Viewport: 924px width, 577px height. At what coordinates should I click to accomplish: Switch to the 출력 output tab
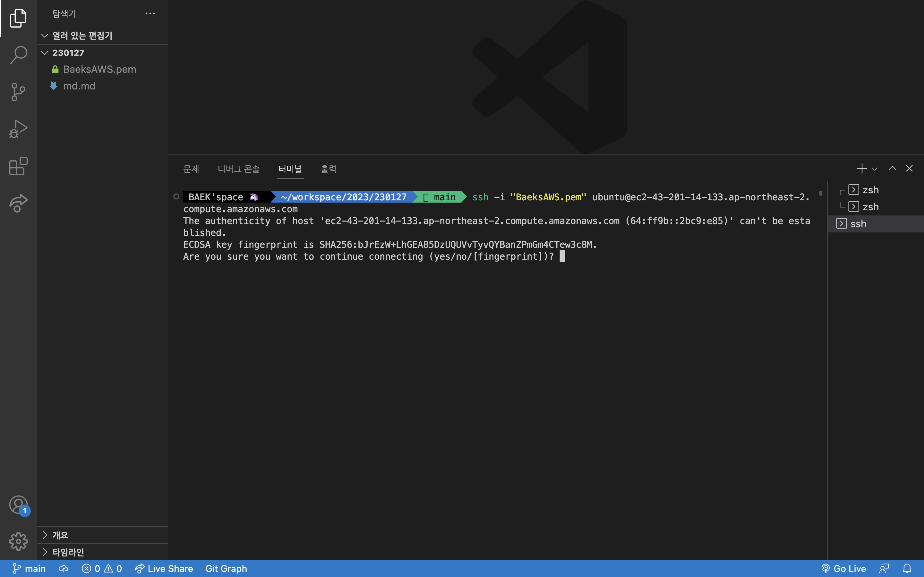coord(328,169)
